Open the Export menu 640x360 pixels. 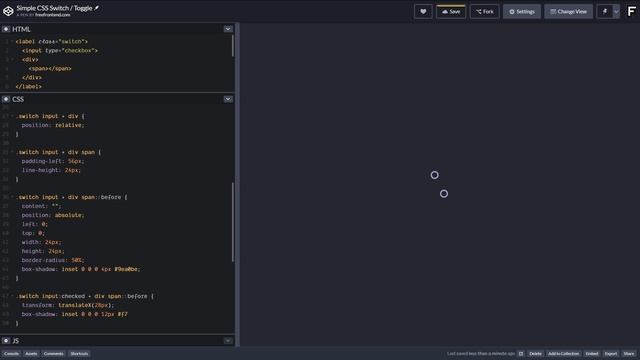click(611, 353)
